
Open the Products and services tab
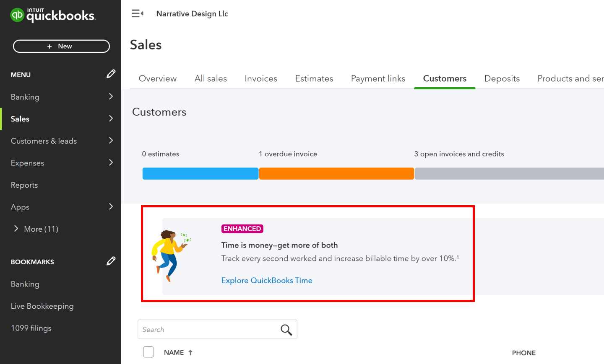tap(570, 78)
